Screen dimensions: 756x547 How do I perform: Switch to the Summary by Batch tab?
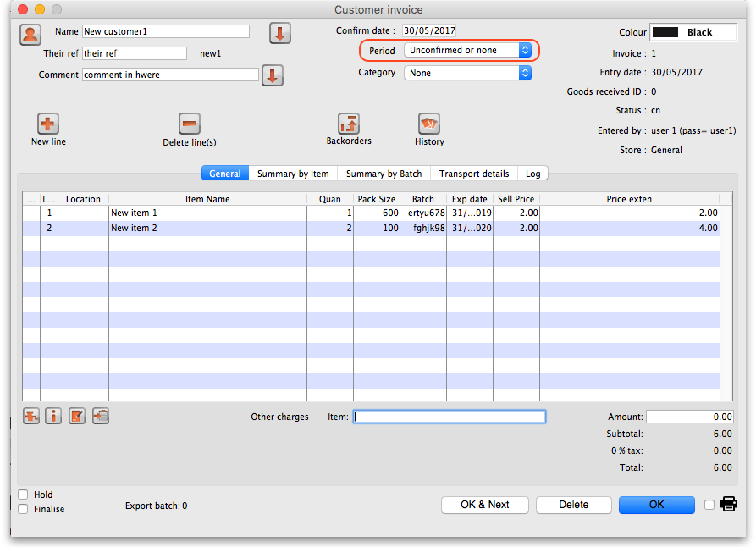pyautogui.click(x=384, y=174)
